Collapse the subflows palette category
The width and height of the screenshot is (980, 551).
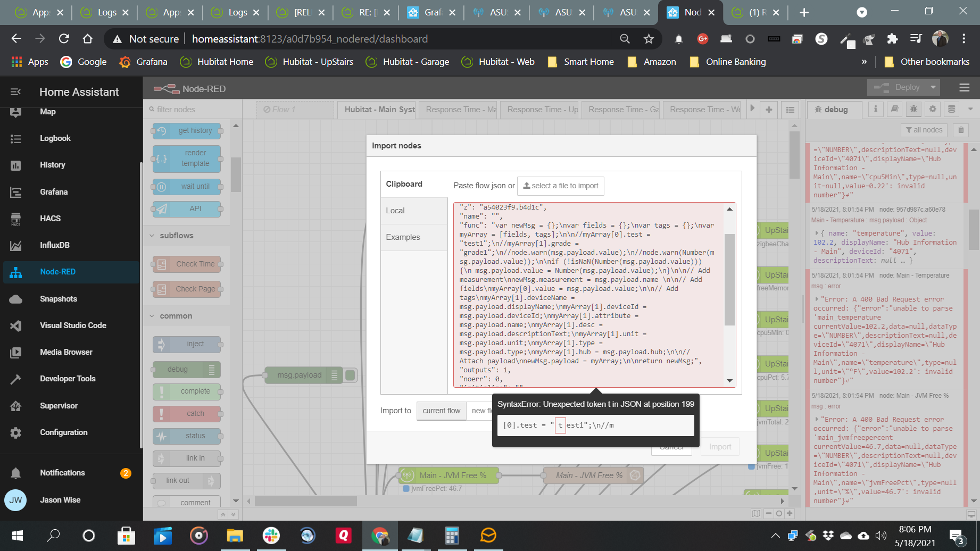point(153,236)
